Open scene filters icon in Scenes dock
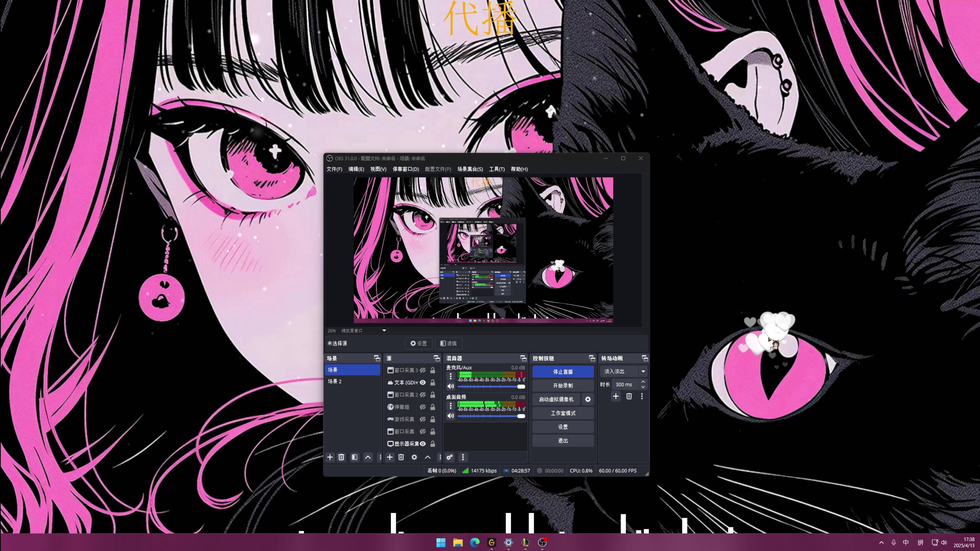This screenshot has width=980, height=551. click(x=354, y=457)
